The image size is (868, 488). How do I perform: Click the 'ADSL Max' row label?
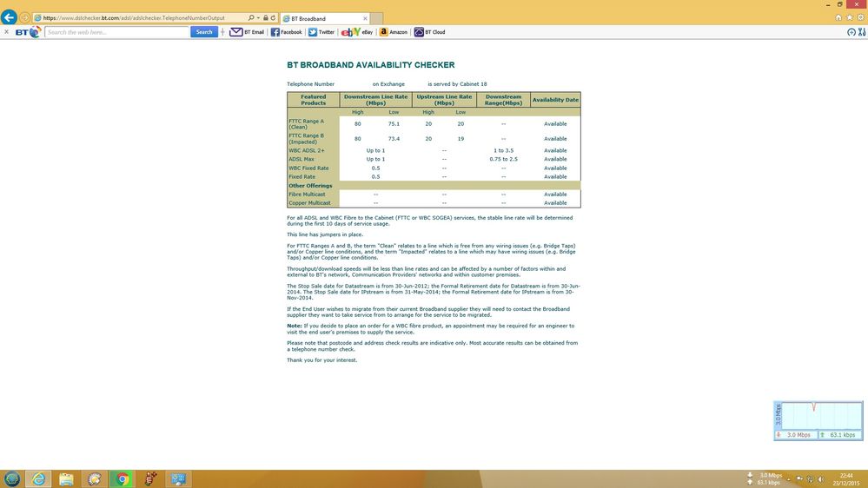(301, 160)
